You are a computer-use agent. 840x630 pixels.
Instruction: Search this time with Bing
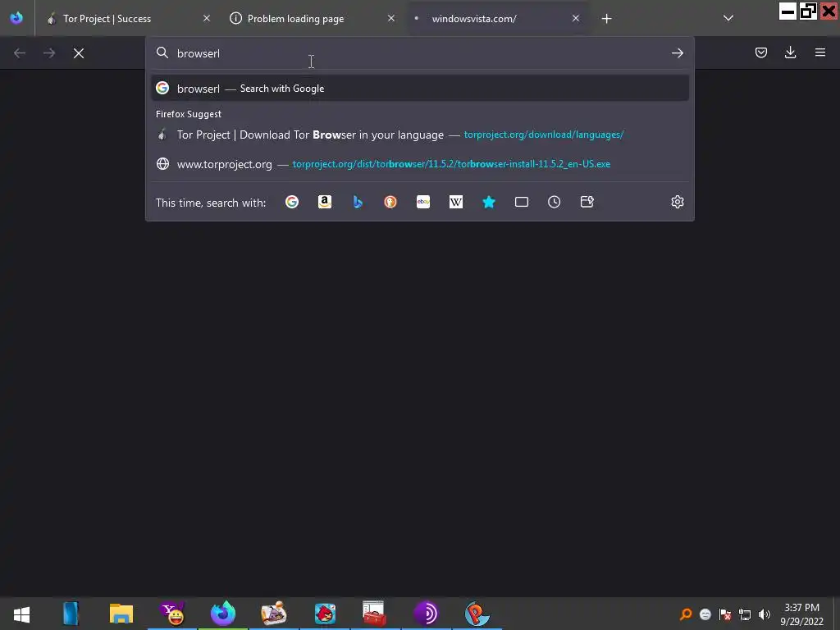[x=358, y=202]
